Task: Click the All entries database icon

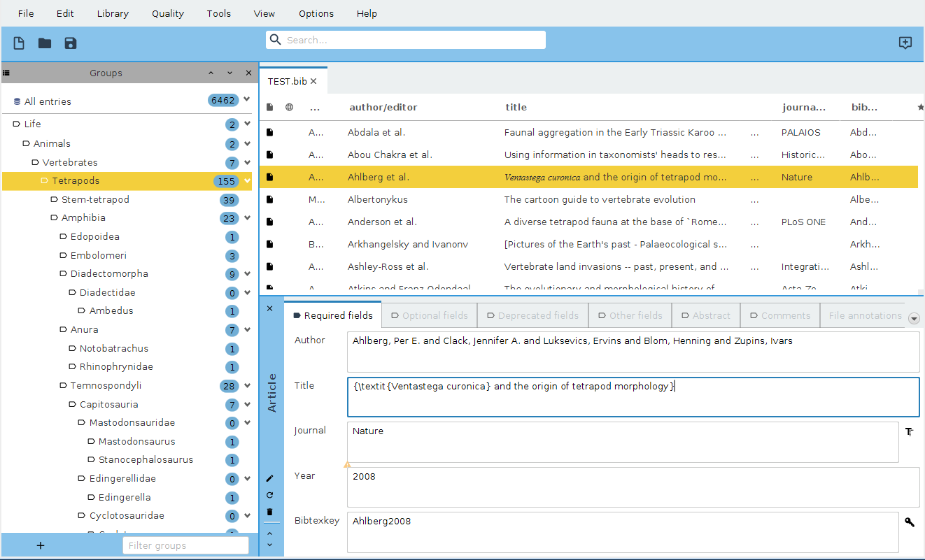Action: pyautogui.click(x=17, y=101)
